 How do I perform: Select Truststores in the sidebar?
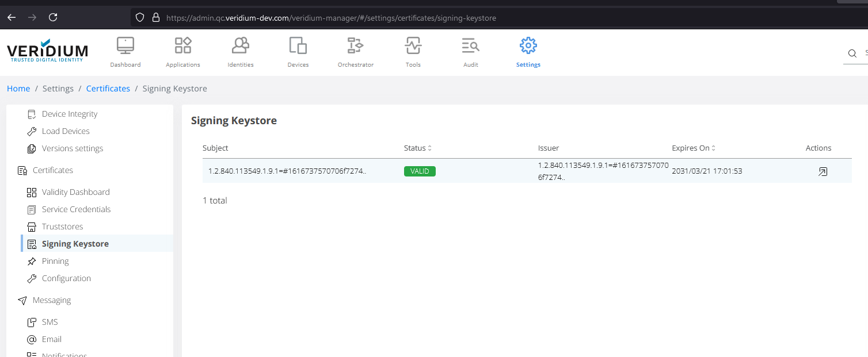point(62,227)
